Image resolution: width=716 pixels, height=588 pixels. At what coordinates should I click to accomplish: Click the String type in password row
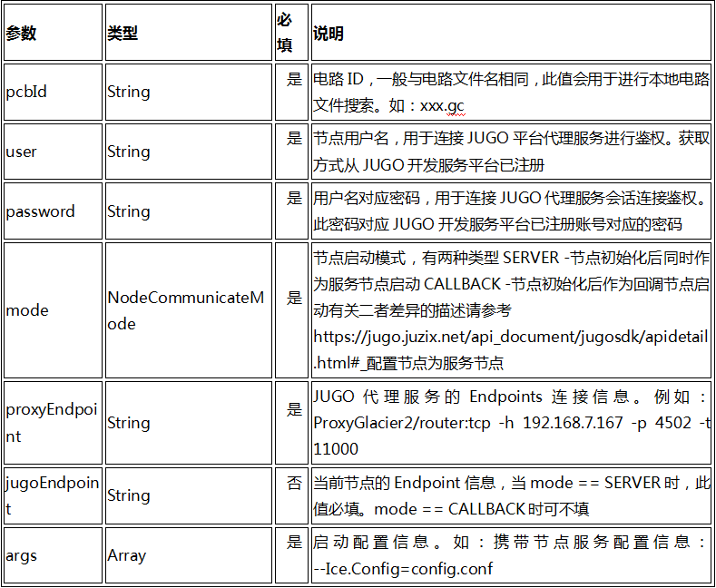[129, 211]
